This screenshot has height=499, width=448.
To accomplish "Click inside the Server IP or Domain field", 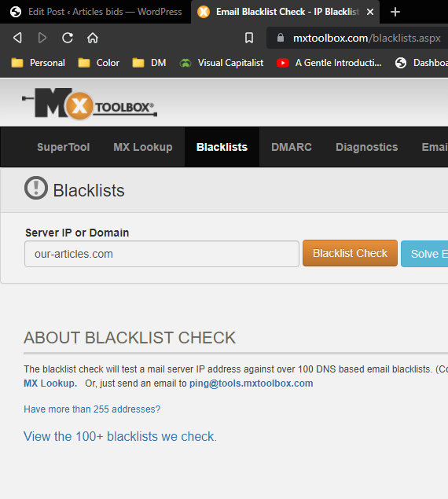I will tap(162, 254).
